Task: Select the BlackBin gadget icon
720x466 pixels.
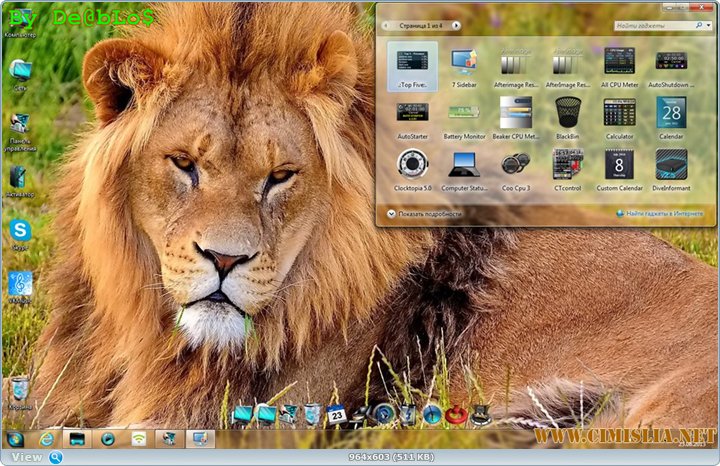Action: tap(568, 113)
